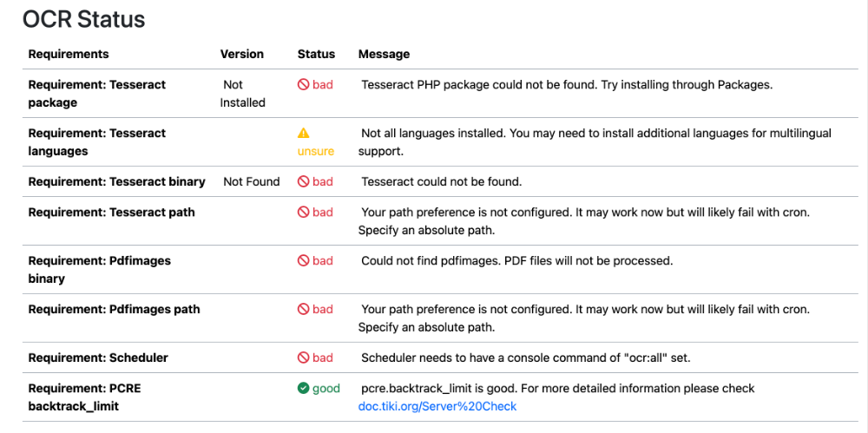Select the Requirement: Scheduler row label
868x433 pixels.
pos(98,358)
